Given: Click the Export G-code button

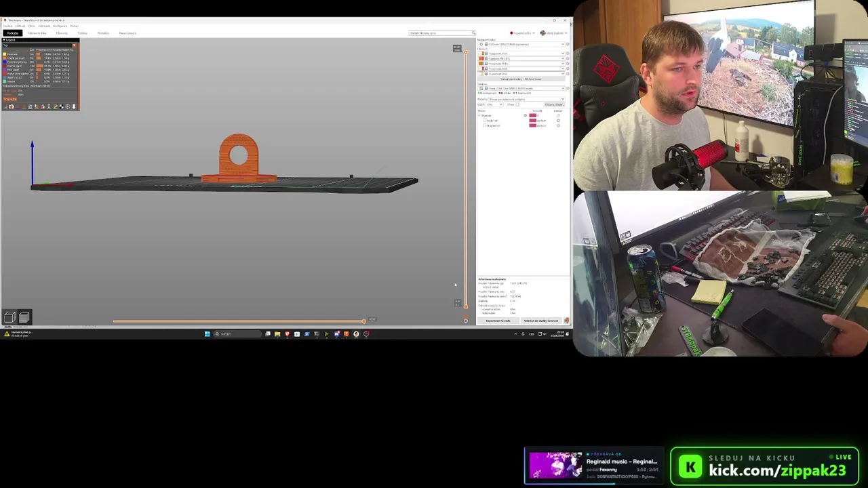Looking at the screenshot, I should (498, 321).
